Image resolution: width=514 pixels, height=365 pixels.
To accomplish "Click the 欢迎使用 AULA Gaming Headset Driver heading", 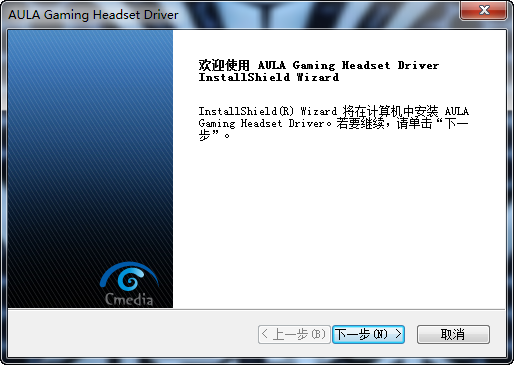I will pos(319,71).
